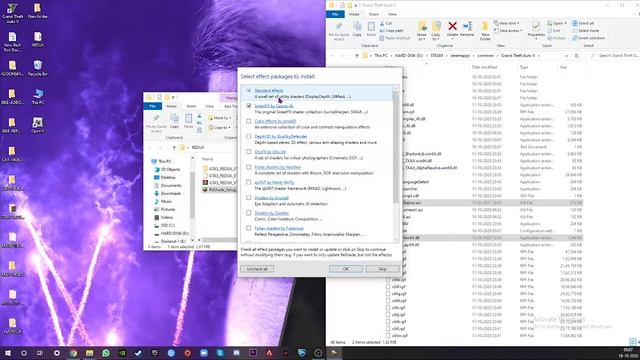Click OK in the effect packages dialog
The width and height of the screenshot is (640, 360).
point(346,269)
